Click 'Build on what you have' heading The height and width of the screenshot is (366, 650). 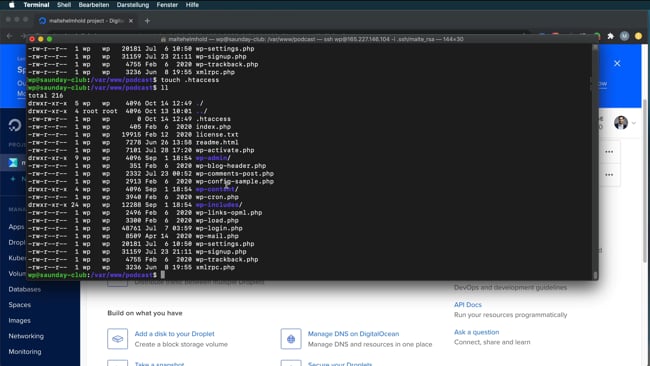(x=145, y=313)
